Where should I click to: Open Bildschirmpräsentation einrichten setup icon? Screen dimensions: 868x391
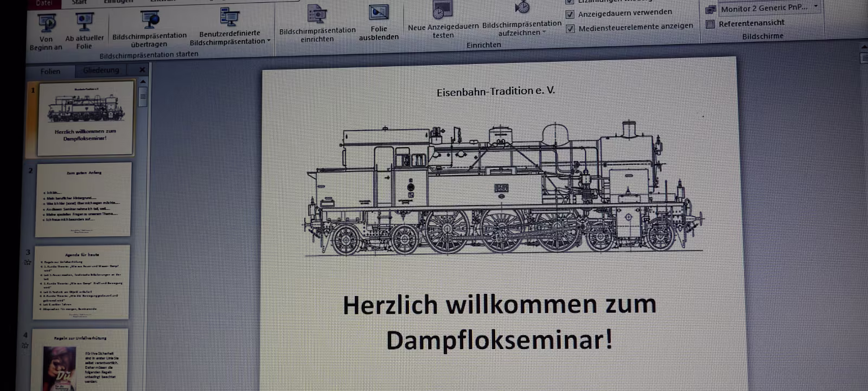[x=317, y=15]
